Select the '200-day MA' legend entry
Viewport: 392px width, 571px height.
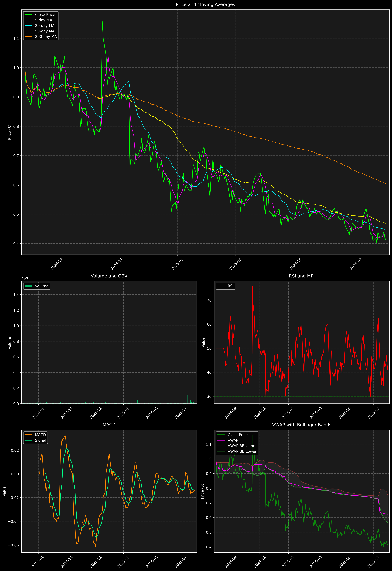[46, 37]
